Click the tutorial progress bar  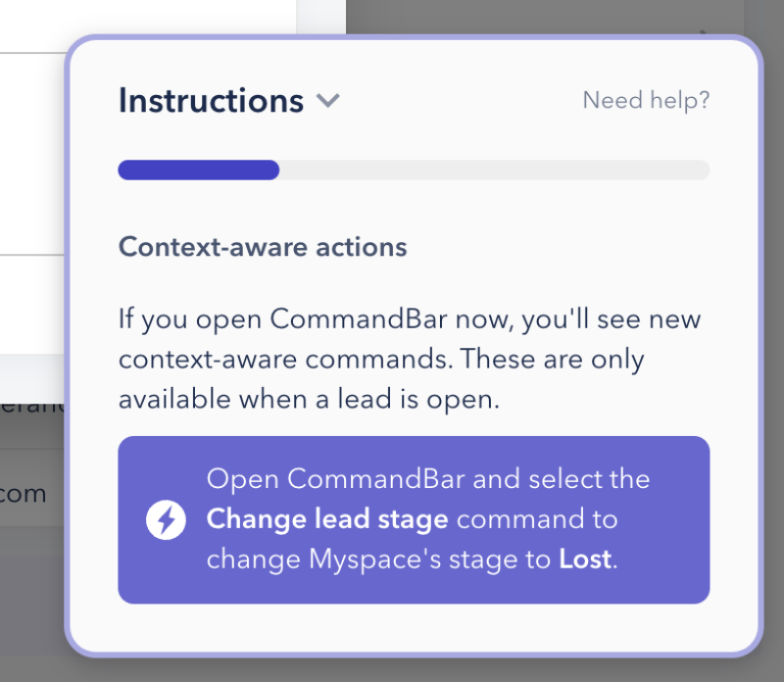tap(413, 170)
